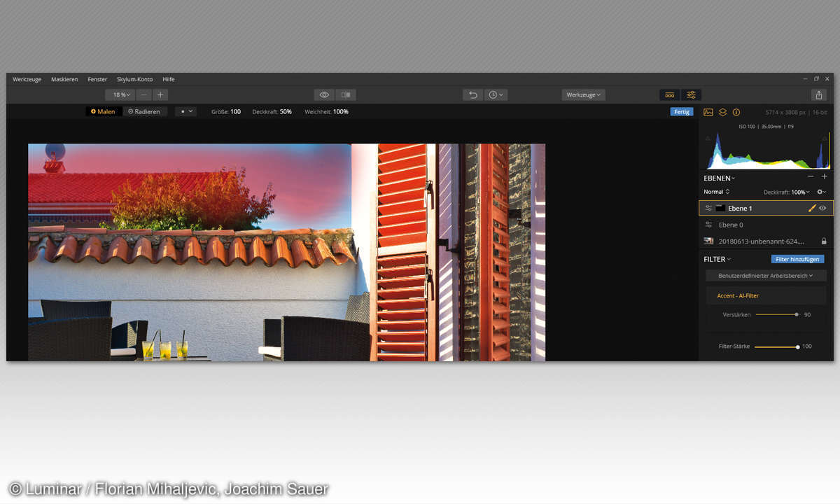Open the brush shape dropdown
Screen dimensions: 840x504
(x=185, y=111)
